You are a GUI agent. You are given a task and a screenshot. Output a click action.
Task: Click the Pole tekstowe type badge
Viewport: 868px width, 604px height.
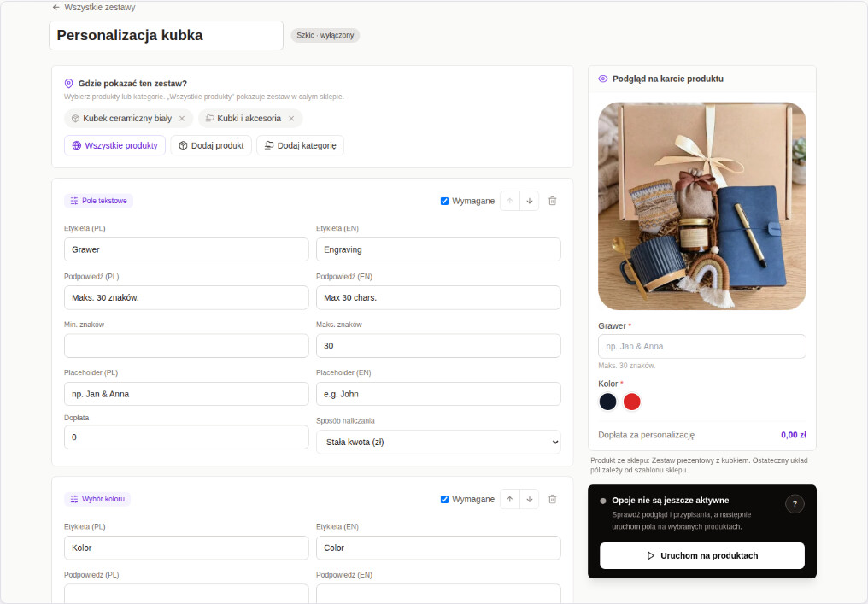98,201
